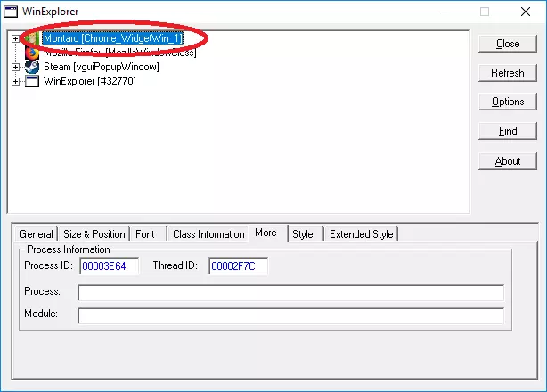Expand the Montaro tree node
547x392 pixels.
pyautogui.click(x=15, y=38)
